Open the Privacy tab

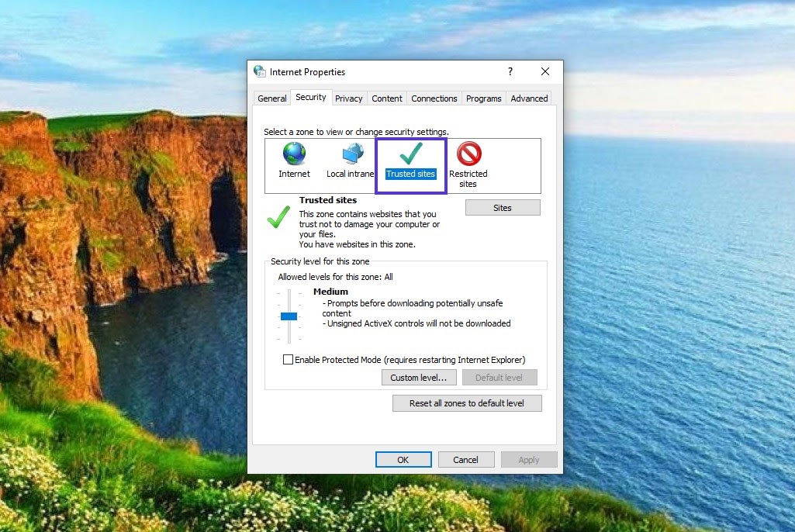point(349,98)
